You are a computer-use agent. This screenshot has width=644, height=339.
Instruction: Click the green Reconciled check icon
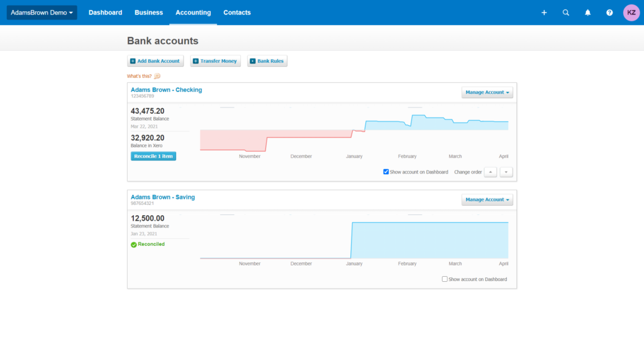click(x=133, y=245)
